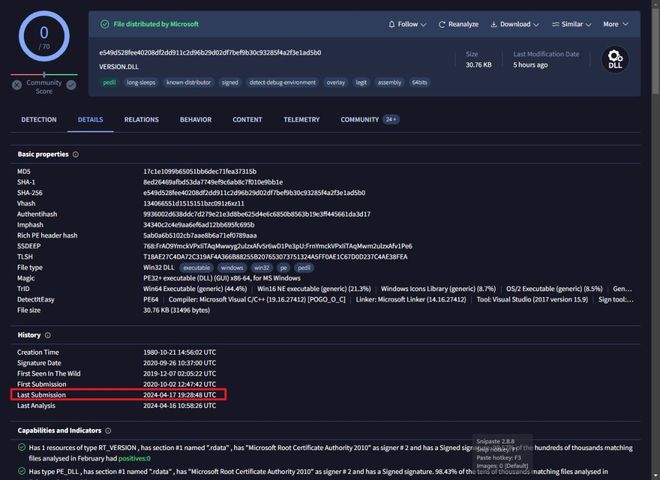Click the Reanalyze button

point(458,24)
